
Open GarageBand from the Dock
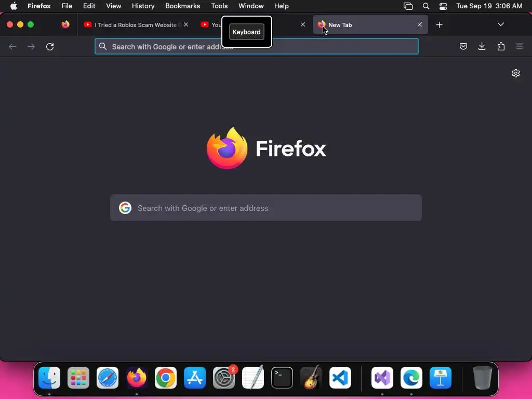pos(311,378)
